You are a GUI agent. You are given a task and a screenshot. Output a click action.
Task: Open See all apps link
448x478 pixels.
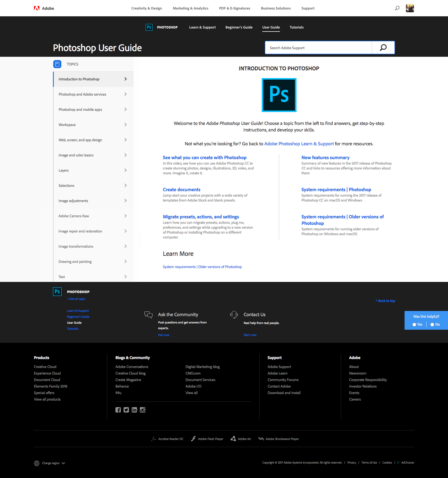click(x=76, y=299)
